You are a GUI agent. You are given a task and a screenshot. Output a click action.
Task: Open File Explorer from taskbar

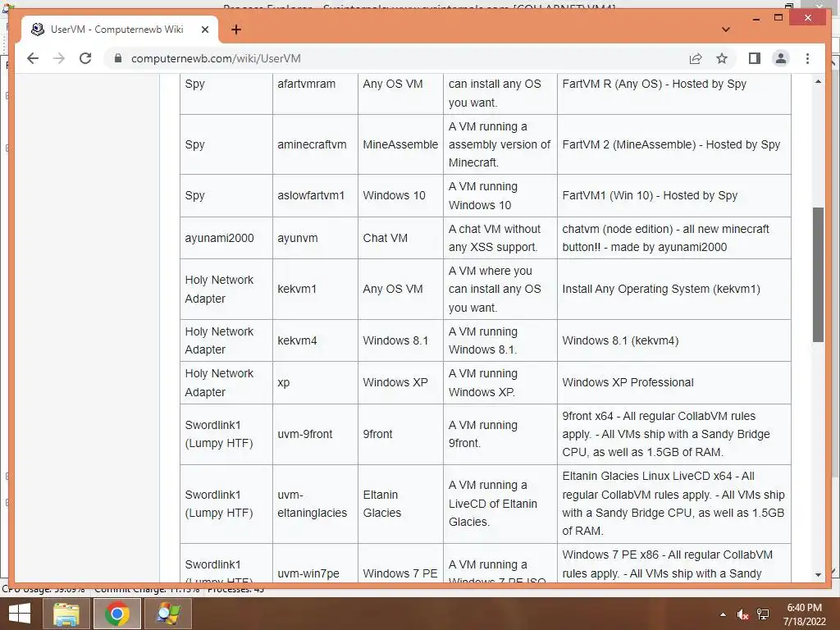tap(66, 614)
